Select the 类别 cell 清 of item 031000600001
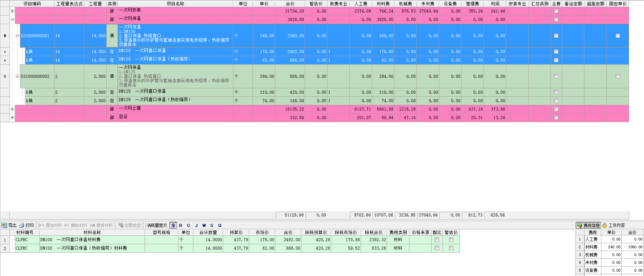The height and width of the screenshot is (276, 644). [x=112, y=36]
